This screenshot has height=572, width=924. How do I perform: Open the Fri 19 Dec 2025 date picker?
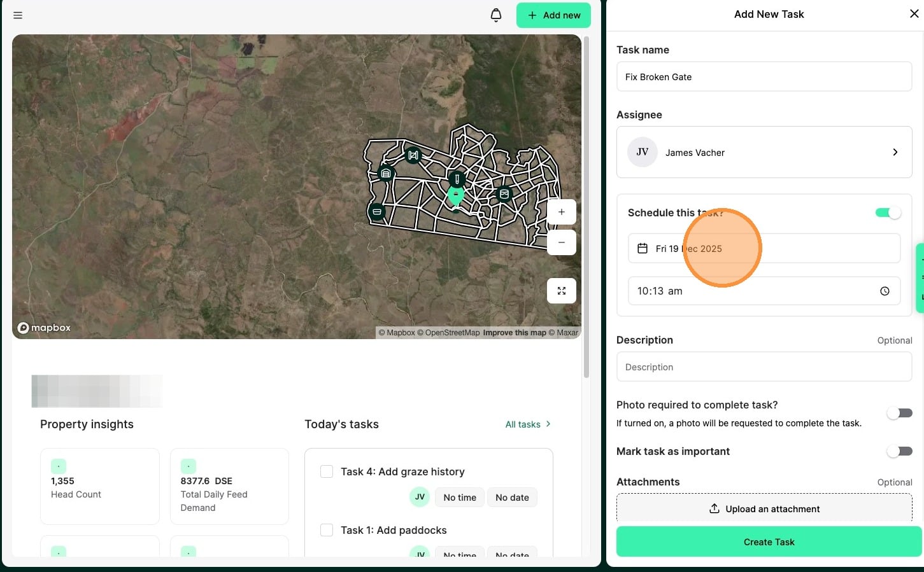(x=764, y=249)
